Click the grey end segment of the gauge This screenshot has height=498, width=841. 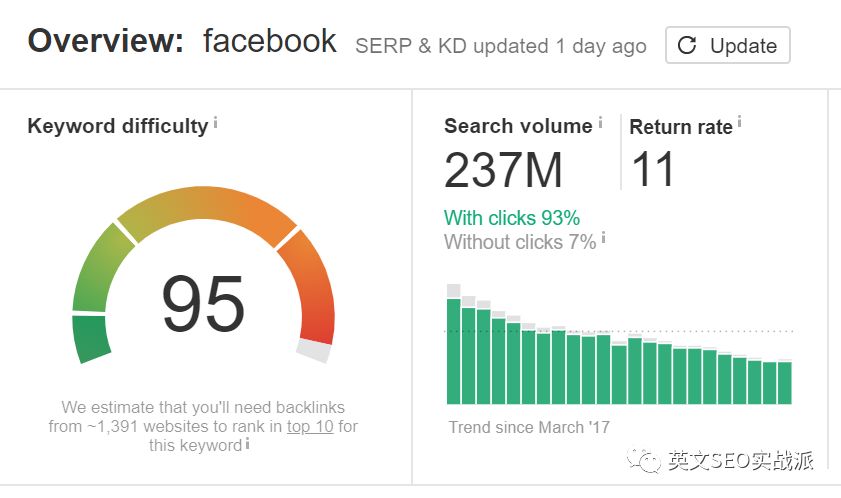coord(314,351)
